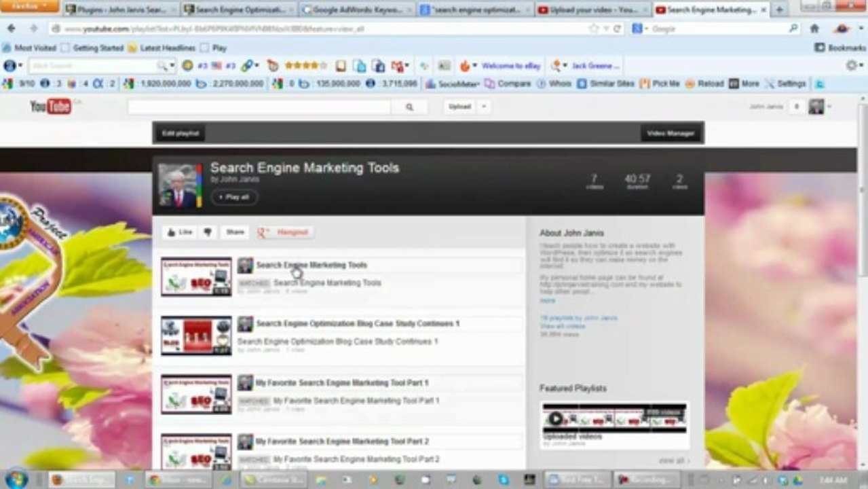Click the Recording taskbar item

click(647, 479)
